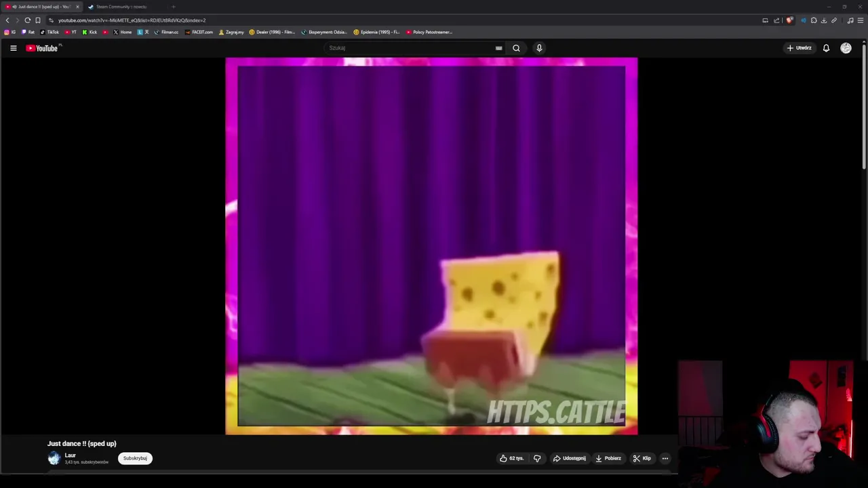
Task: Click Utwórz create button
Action: click(800, 48)
